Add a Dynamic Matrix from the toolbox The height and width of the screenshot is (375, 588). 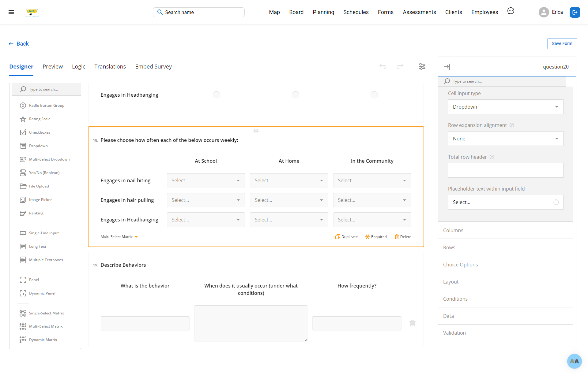[x=43, y=340]
